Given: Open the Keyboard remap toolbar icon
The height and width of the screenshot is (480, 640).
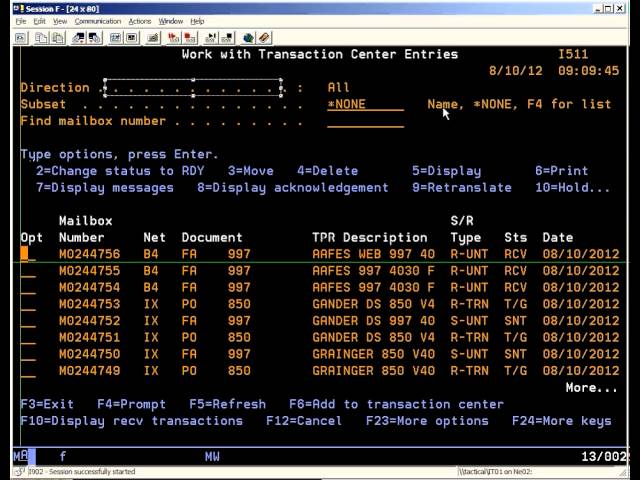Looking at the screenshot, I should click(153, 38).
